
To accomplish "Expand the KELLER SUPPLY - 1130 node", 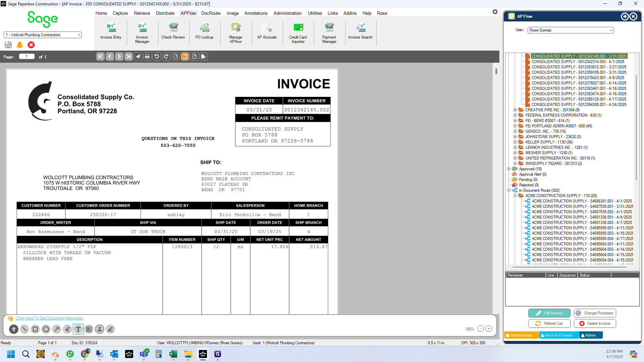I will click(x=515, y=142).
